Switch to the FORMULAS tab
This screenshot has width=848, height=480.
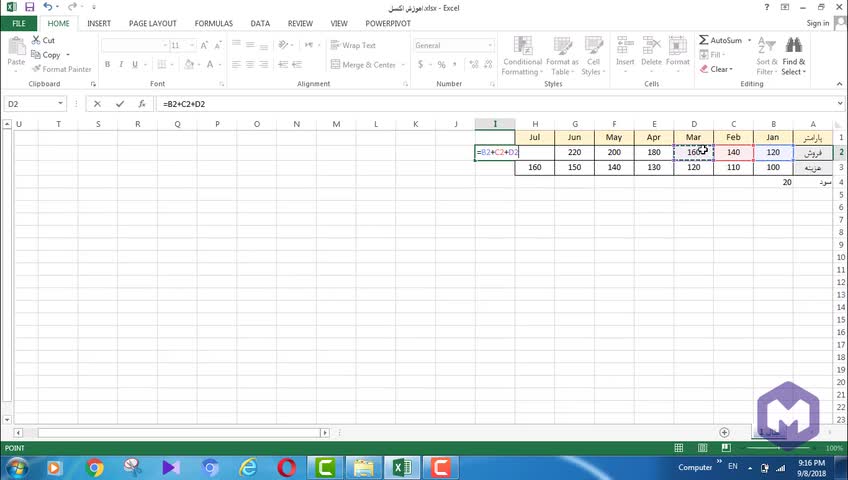(214, 23)
